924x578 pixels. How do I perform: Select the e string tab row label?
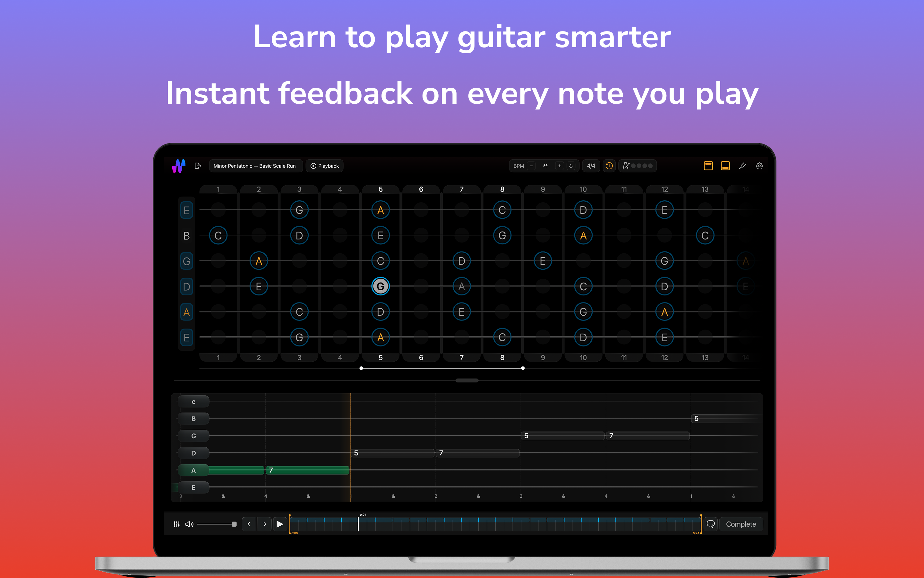coord(193,401)
